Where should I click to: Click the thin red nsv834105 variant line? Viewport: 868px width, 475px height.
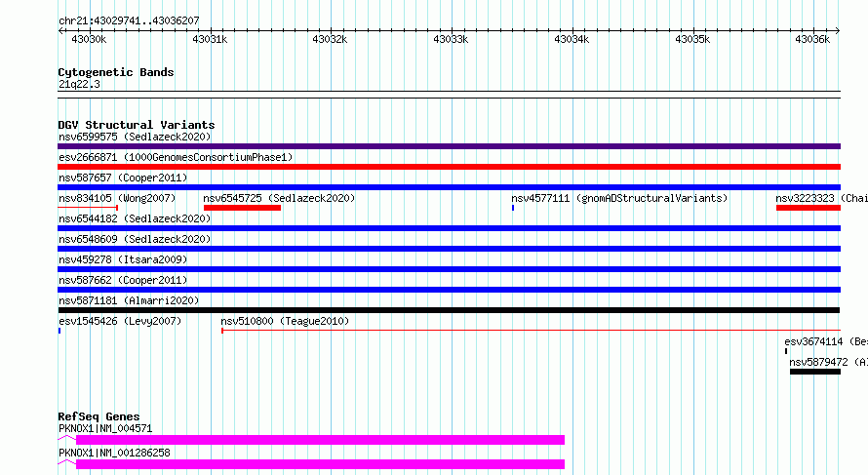(88, 208)
